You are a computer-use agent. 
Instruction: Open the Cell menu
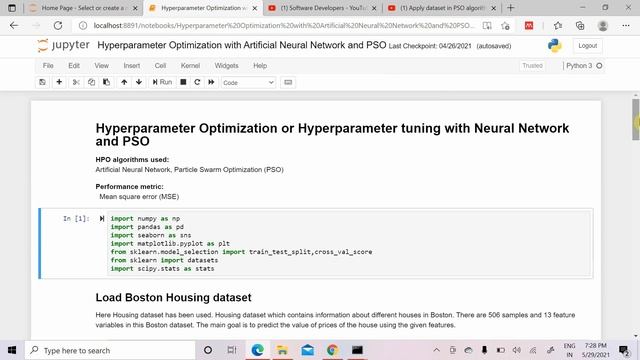point(160,66)
